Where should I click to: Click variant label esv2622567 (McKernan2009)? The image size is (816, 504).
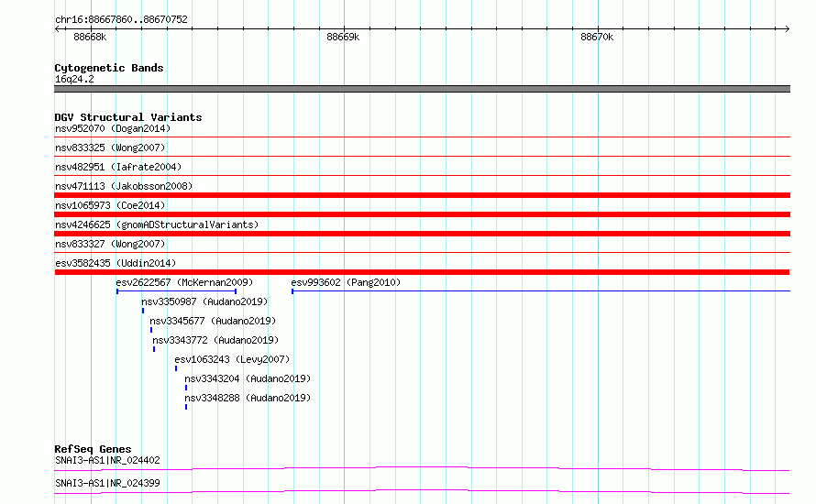[x=184, y=282]
